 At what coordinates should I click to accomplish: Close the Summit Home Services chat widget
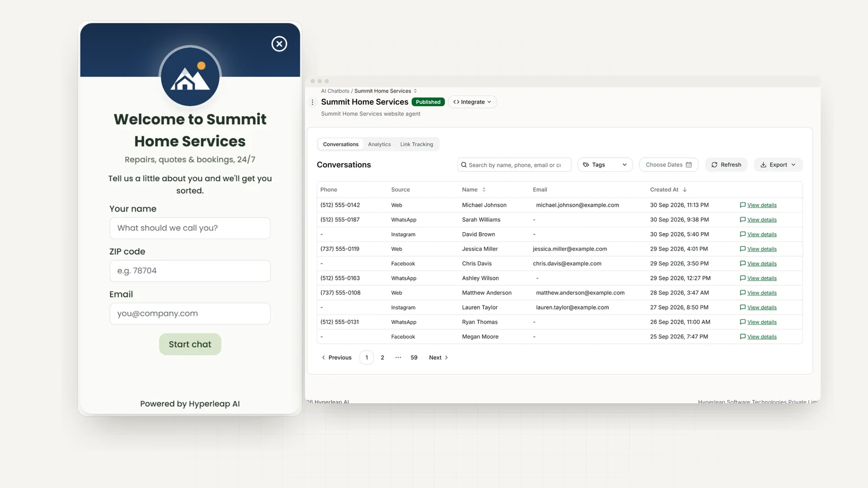point(279,44)
